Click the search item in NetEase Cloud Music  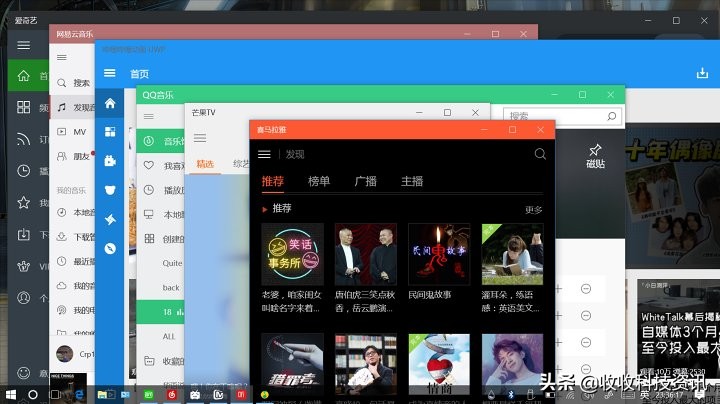click(x=73, y=83)
